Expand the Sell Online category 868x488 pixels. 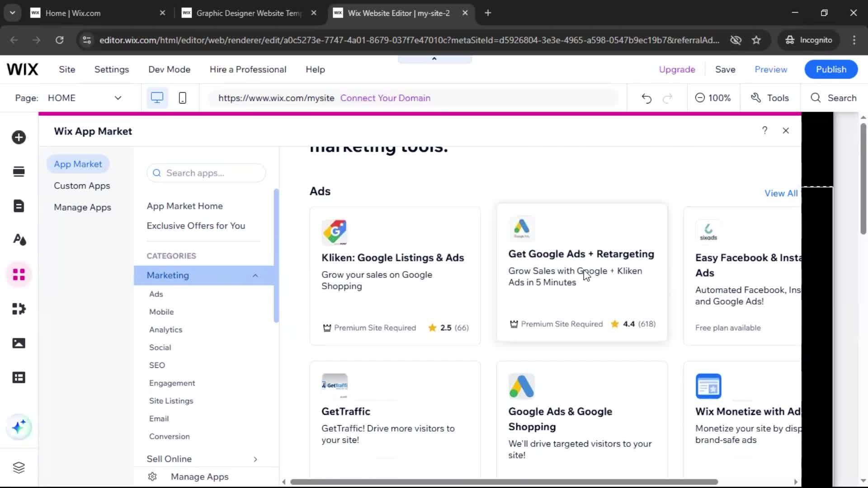point(255,459)
